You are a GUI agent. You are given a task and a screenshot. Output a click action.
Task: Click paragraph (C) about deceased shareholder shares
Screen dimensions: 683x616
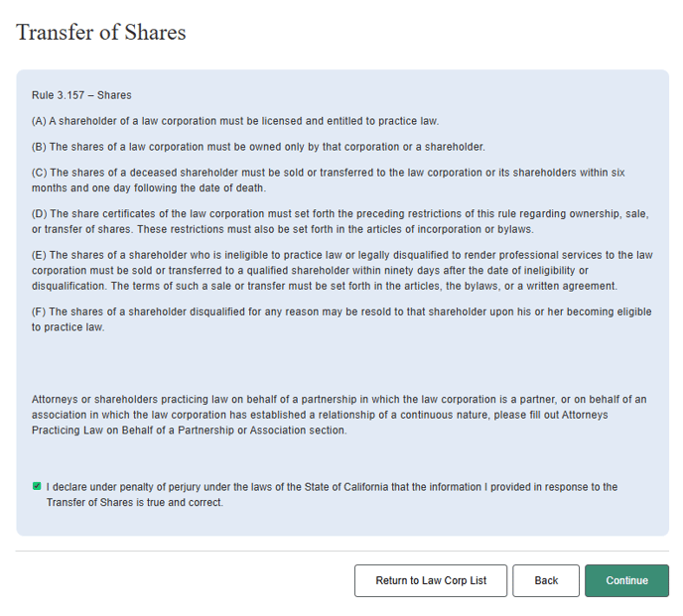(328, 180)
